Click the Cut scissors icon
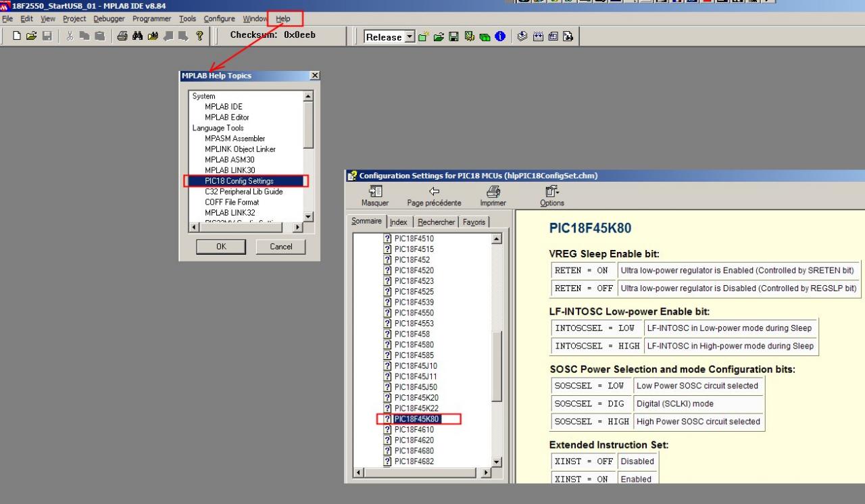This screenshot has height=504, width=865. pyautogui.click(x=70, y=36)
